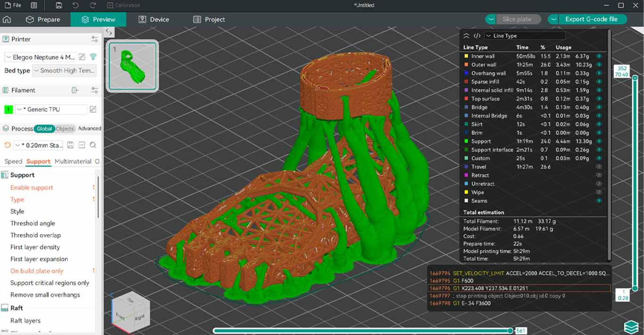This screenshot has width=644, height=335.
Task: Open layers icon at bottom-right corner
Action: 631,327
